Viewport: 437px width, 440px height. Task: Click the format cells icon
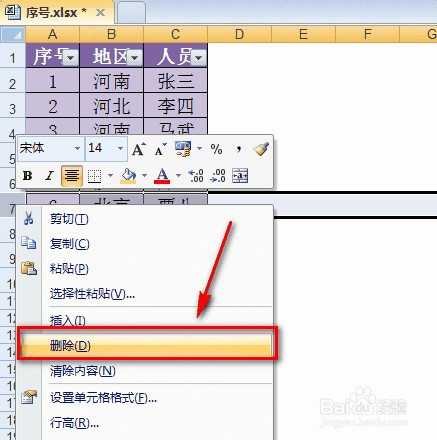click(x=29, y=397)
